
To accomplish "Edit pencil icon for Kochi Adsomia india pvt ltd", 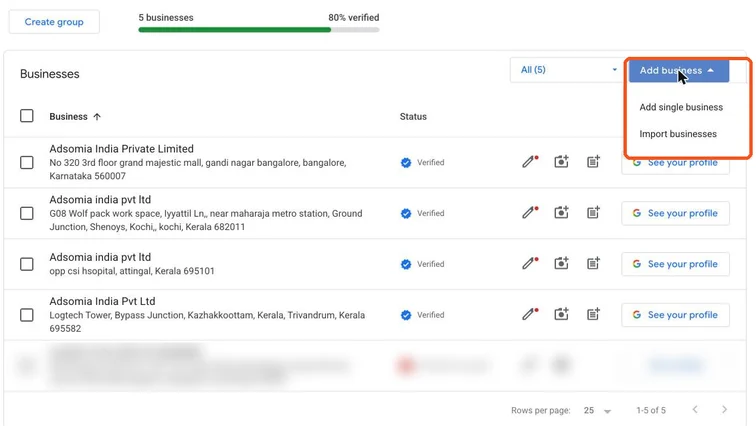I will click(529, 213).
